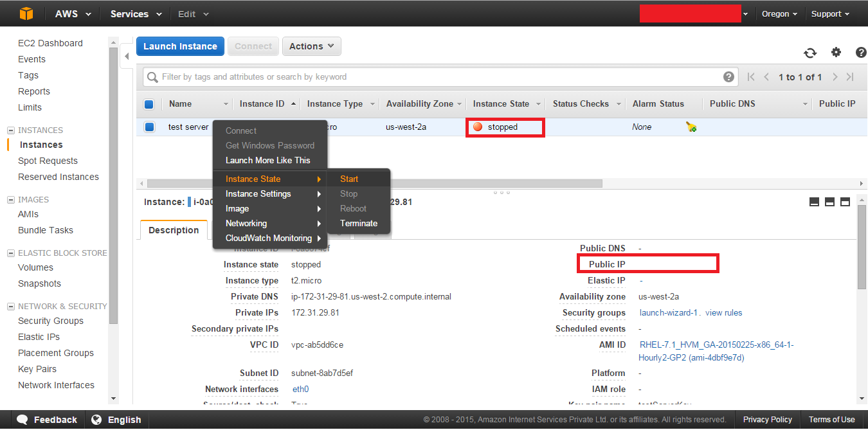
Task: Open the Actions dropdown button
Action: point(312,46)
